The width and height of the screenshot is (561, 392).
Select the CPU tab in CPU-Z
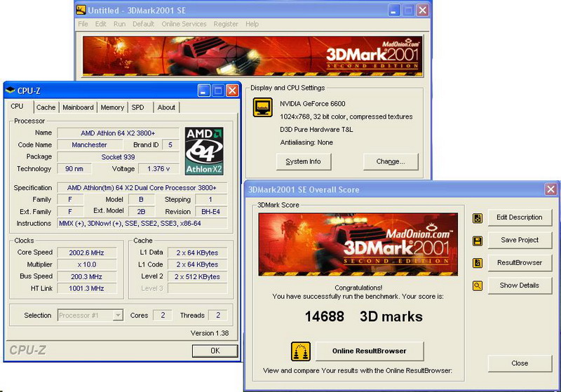click(17, 106)
